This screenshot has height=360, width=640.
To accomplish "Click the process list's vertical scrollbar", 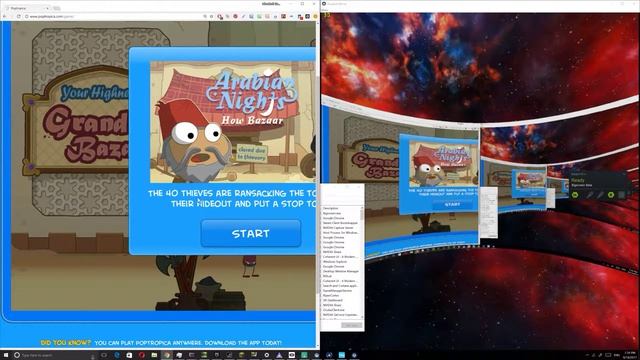I will click(362, 262).
